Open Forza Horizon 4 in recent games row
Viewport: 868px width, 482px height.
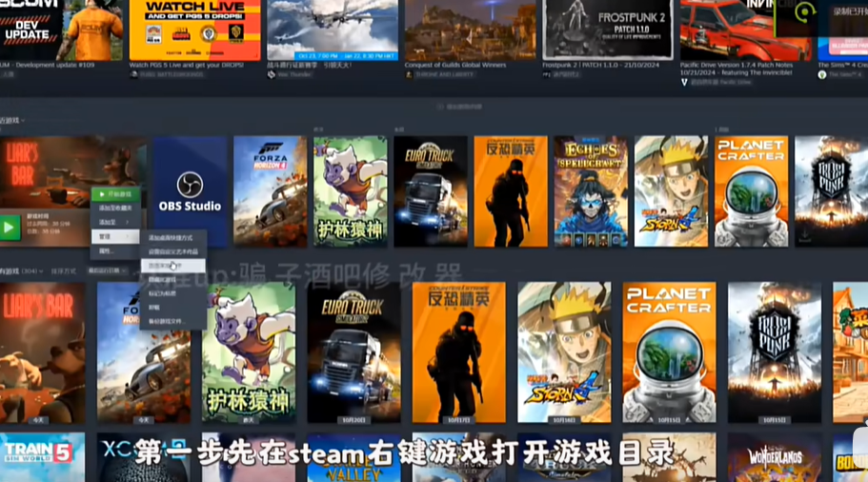pyautogui.click(x=270, y=191)
